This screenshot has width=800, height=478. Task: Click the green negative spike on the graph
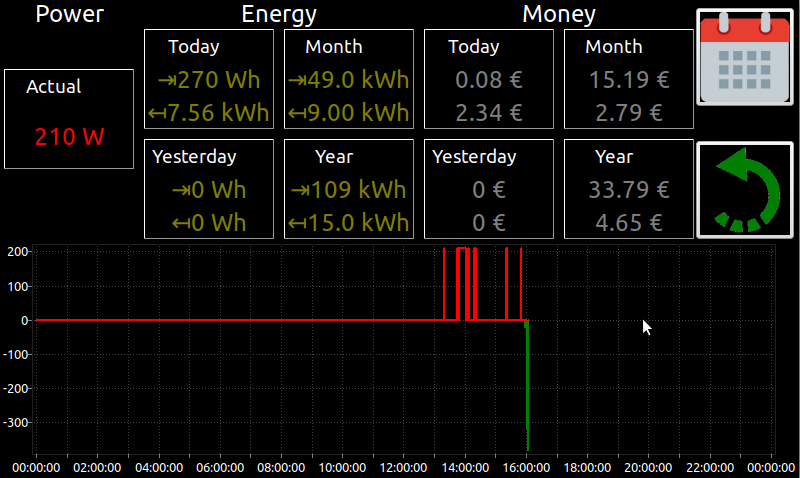pyautogui.click(x=527, y=385)
